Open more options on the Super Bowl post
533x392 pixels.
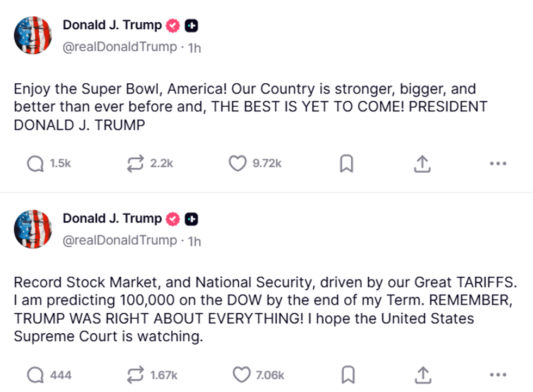[498, 163]
